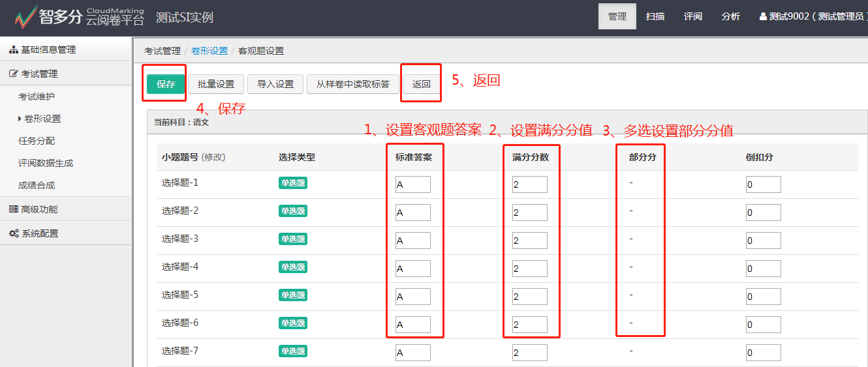Click the 测试SI实例 title
Screen dimensions: 868x367
pos(185,18)
